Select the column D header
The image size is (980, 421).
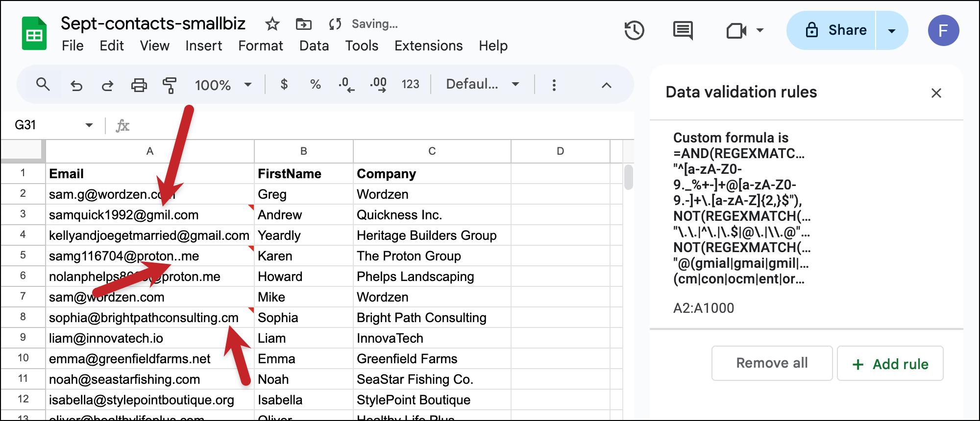pos(561,151)
